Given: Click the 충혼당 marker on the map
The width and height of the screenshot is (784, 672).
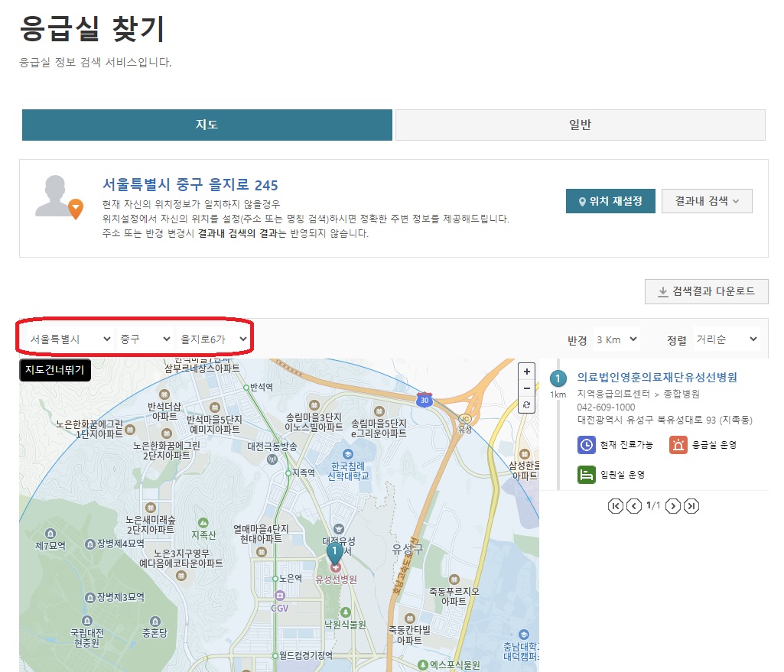Looking at the screenshot, I should (x=155, y=622).
